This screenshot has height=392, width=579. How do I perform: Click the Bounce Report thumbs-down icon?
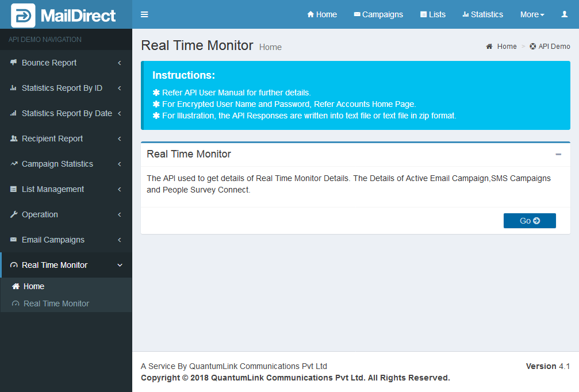pyautogui.click(x=14, y=63)
